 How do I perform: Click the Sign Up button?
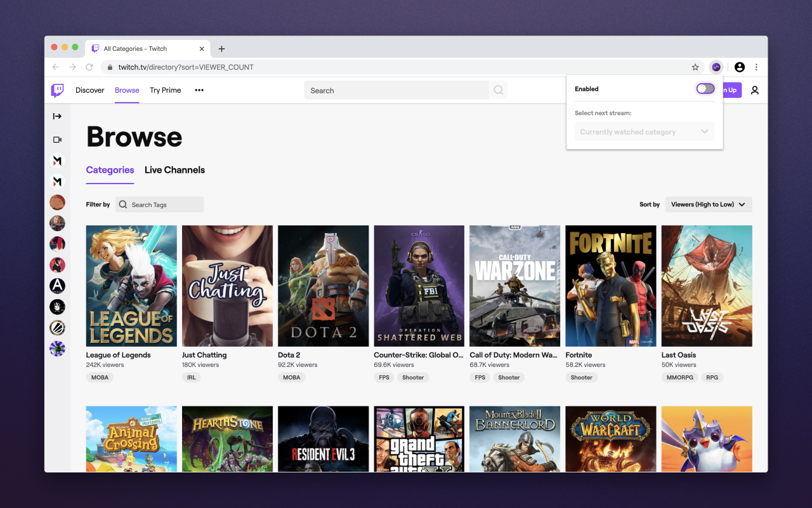coord(732,90)
